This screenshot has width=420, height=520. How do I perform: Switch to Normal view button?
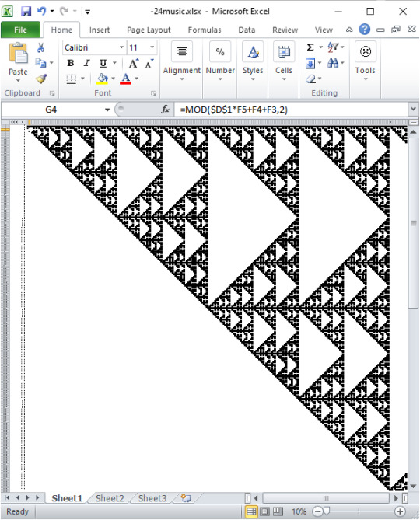coord(251,511)
